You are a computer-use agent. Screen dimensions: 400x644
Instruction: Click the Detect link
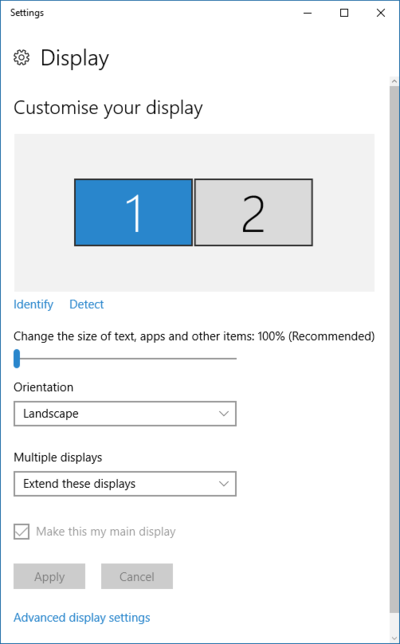click(x=86, y=304)
